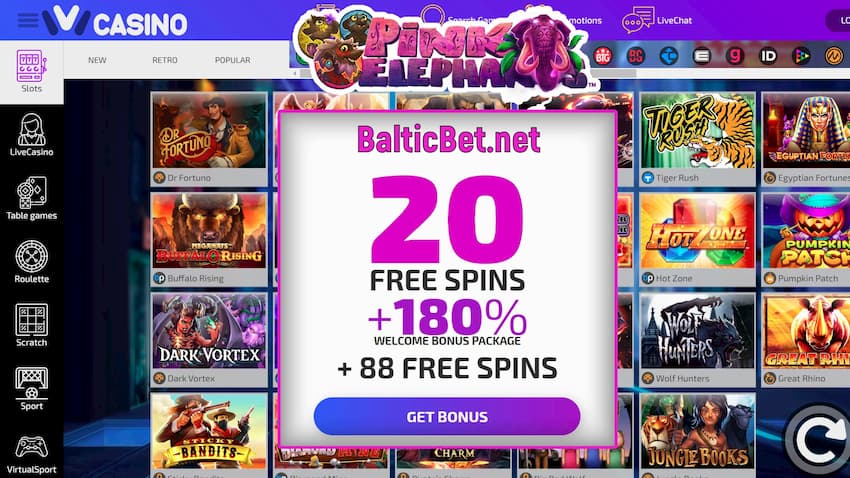Image resolution: width=850 pixels, height=478 pixels.
Task: Open the hamburger menu beside casino logo
Action: (x=28, y=21)
